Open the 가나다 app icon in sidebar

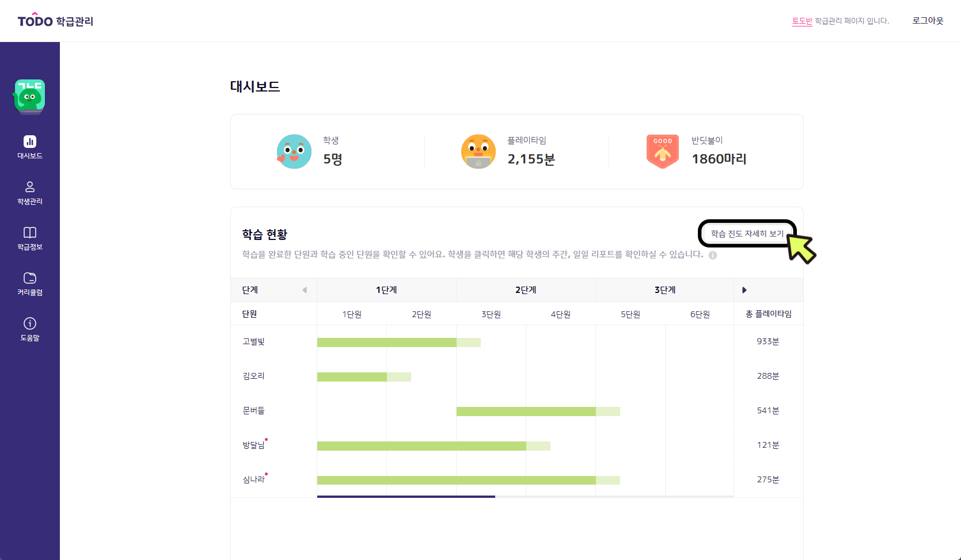30,96
